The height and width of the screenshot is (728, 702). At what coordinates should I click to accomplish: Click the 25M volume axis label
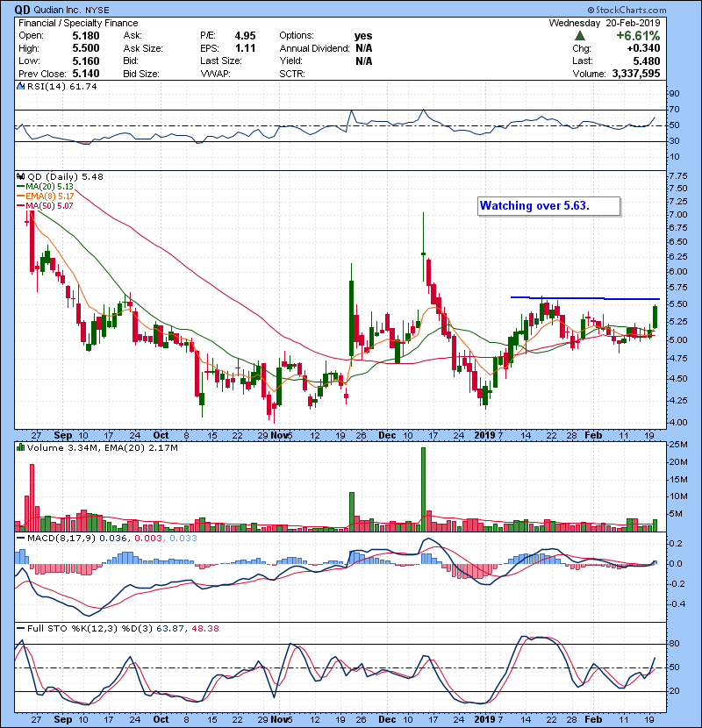[x=678, y=445]
